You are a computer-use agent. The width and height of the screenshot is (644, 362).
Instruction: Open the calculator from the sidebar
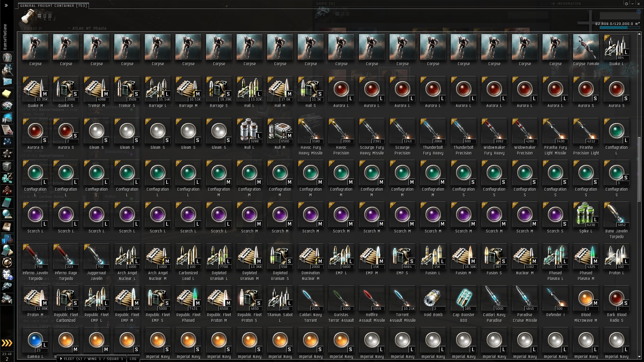(7, 202)
